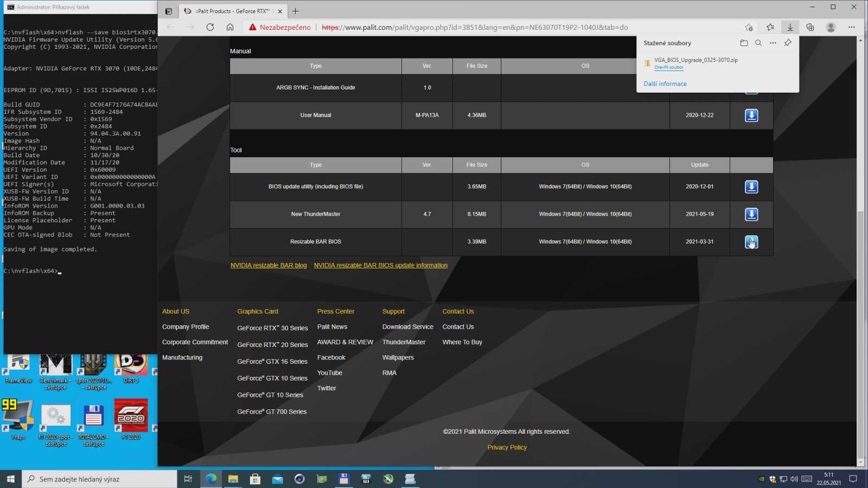Open Edge collections icon

tap(810, 27)
